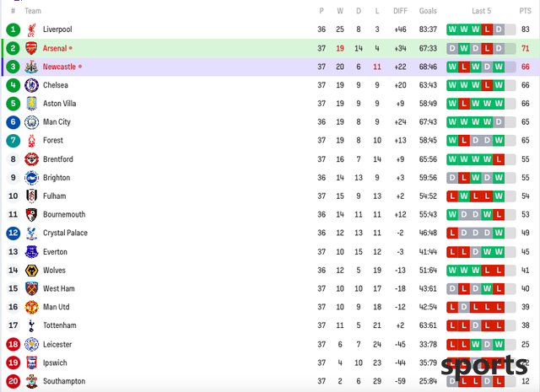Viewport: 540px width, 392px height.
Task: Click the Goals column header
Action: click(x=428, y=11)
